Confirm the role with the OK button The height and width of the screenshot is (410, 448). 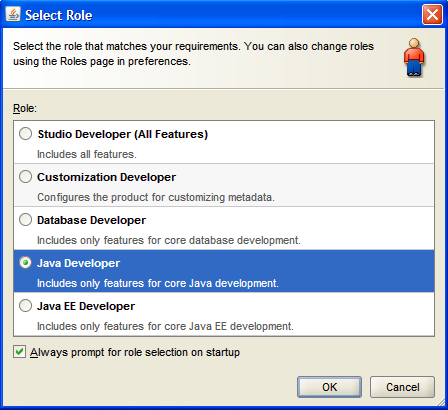[x=329, y=387]
